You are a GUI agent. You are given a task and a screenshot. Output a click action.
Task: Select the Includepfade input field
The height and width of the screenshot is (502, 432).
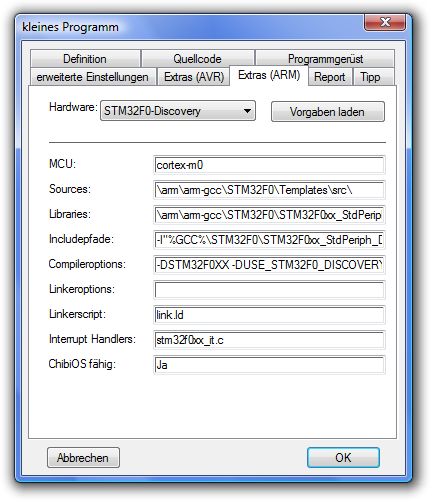(x=269, y=240)
